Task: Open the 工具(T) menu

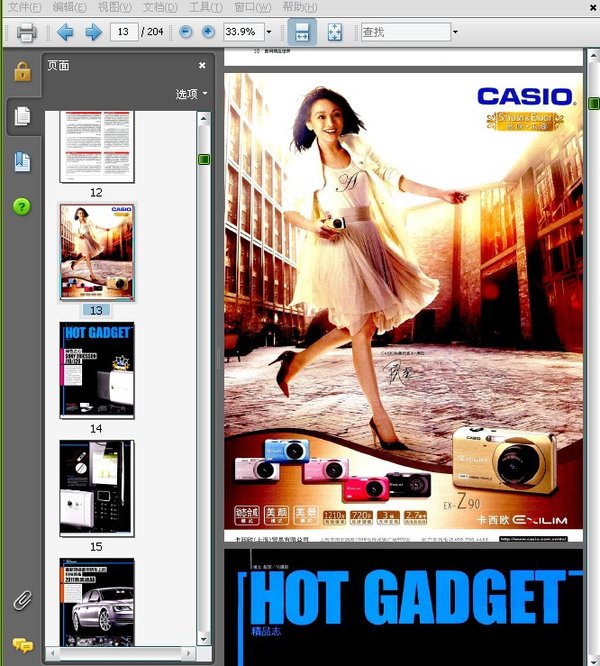Action: [206, 7]
